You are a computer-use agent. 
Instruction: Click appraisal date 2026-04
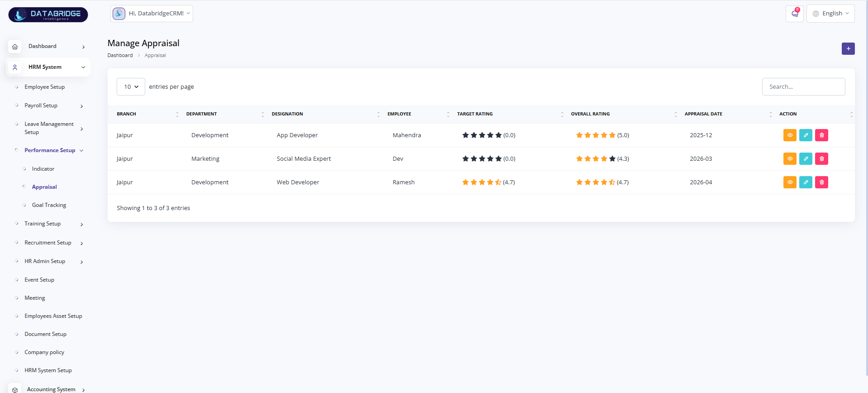701,182
